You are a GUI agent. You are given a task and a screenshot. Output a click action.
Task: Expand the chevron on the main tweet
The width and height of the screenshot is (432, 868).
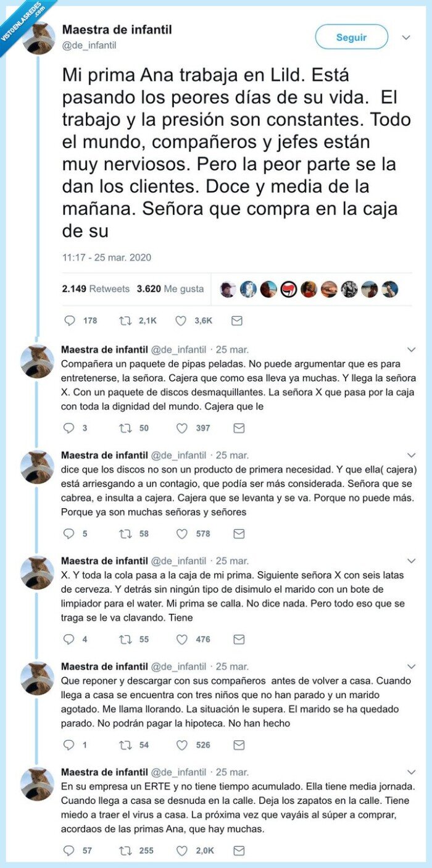(x=405, y=36)
